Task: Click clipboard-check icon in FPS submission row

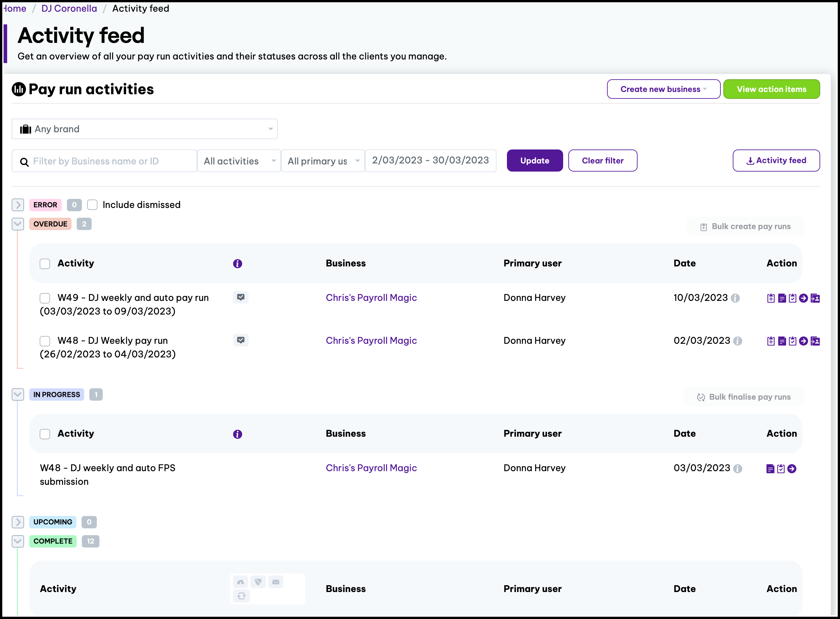Action: pos(781,469)
